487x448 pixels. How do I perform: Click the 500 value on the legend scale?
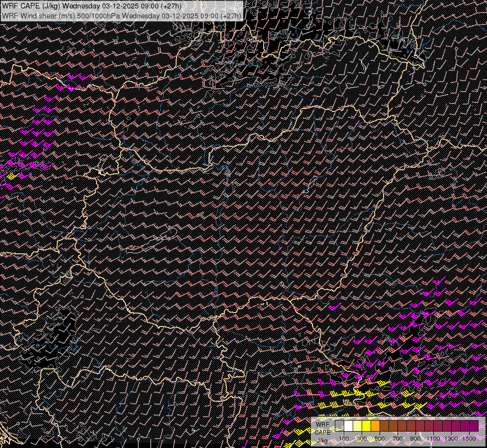(x=380, y=438)
